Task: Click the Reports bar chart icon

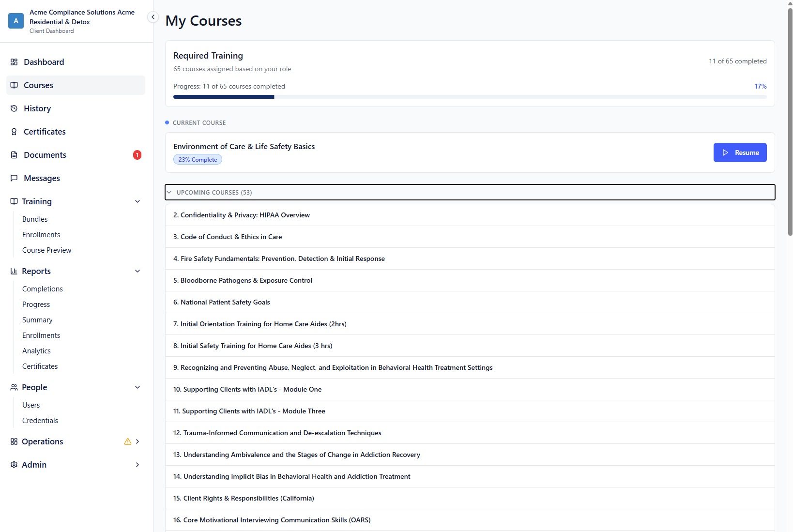Action: click(x=14, y=271)
